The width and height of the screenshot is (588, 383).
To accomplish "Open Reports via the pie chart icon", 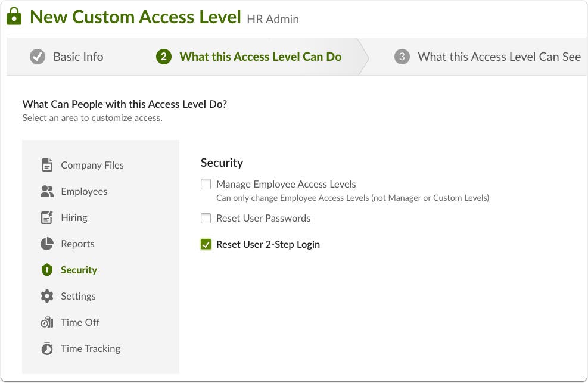I will click(48, 244).
